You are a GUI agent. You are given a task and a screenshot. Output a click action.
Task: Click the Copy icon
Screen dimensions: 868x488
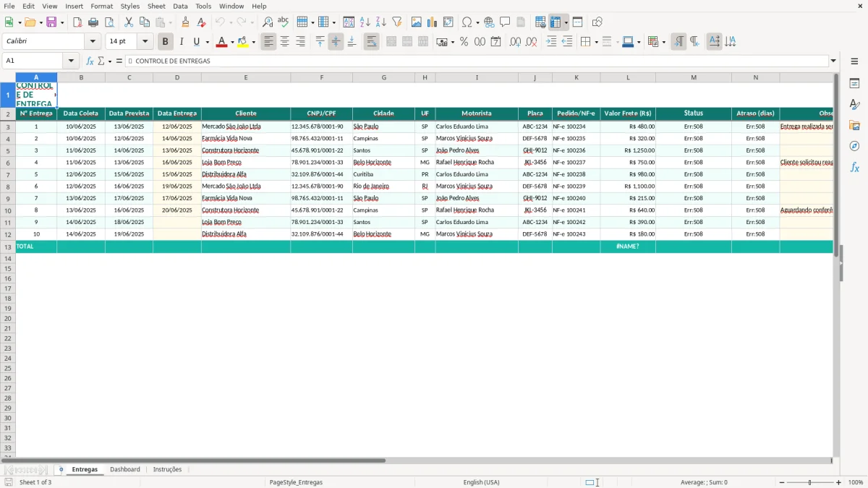pyautogui.click(x=145, y=22)
